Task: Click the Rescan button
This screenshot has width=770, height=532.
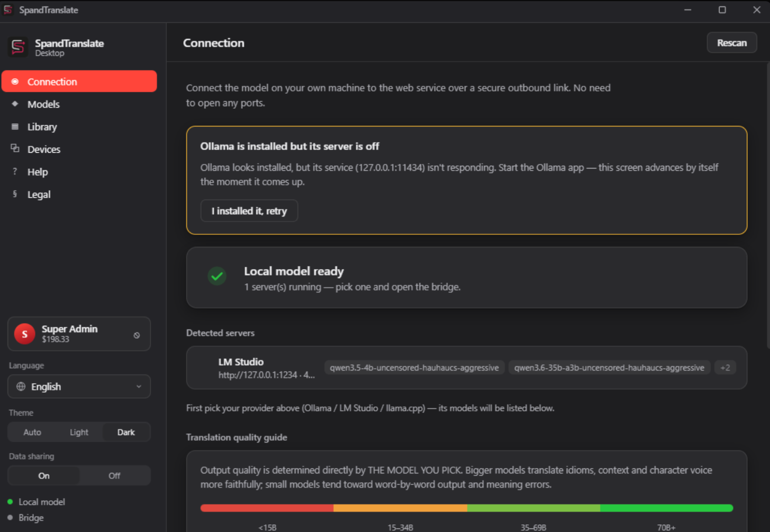Action: (x=732, y=43)
